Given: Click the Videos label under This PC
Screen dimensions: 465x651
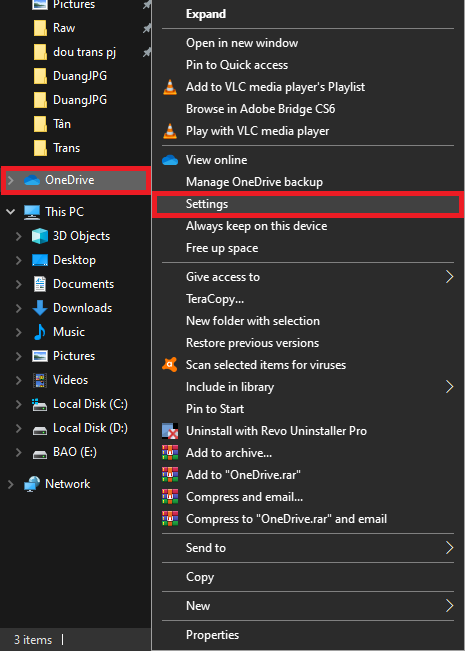Looking at the screenshot, I should (71, 380).
